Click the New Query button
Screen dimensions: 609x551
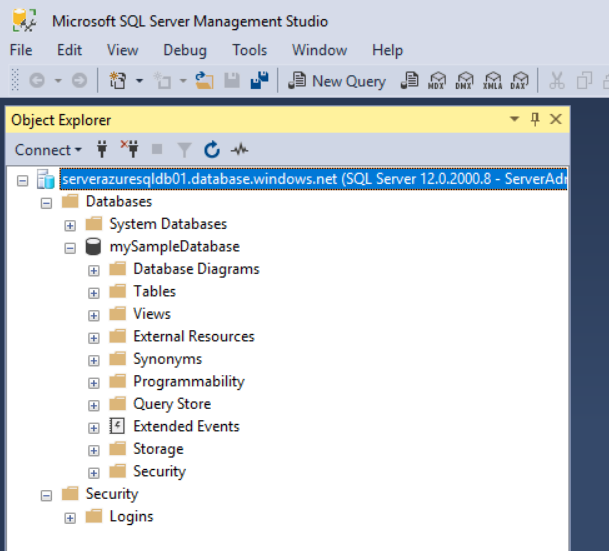[x=337, y=81]
